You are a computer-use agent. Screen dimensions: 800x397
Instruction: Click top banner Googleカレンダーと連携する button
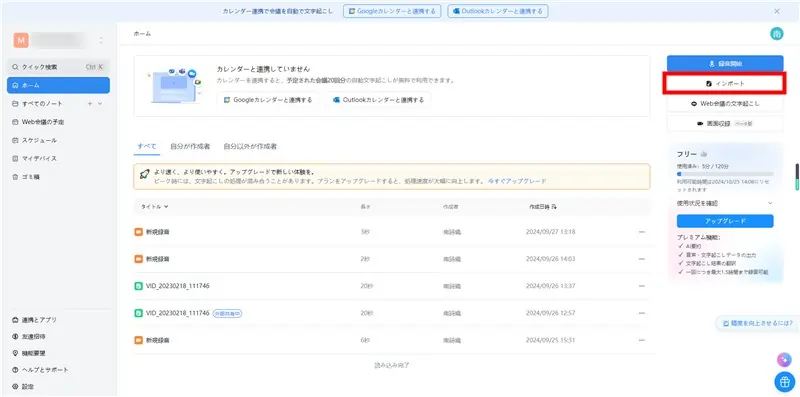(392, 11)
